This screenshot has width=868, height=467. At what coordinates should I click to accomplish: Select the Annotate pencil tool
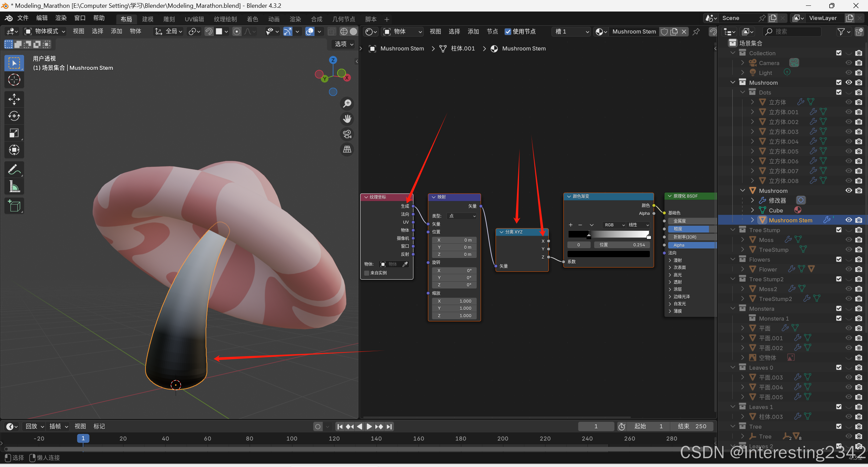(14, 169)
